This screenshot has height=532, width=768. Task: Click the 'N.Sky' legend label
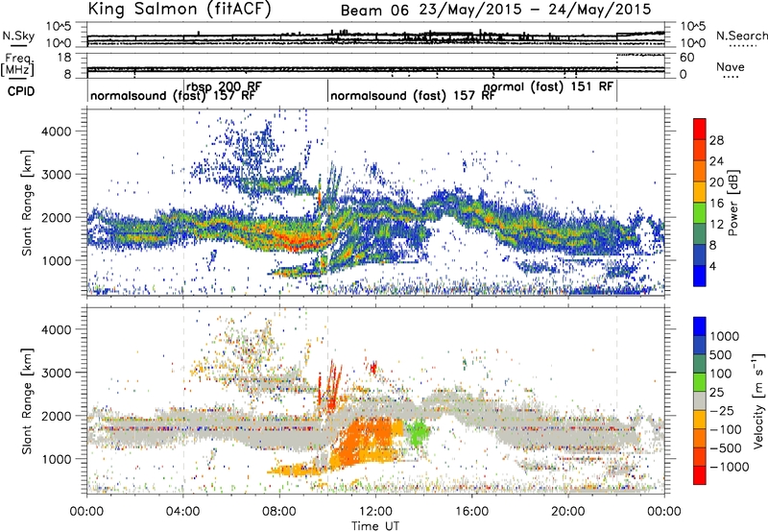[x=18, y=36]
